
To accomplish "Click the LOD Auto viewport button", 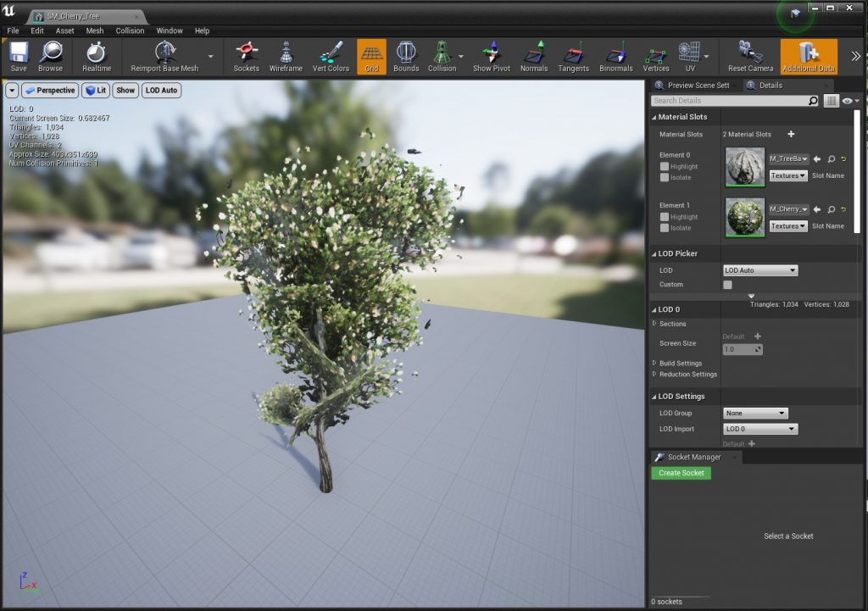I will [162, 90].
